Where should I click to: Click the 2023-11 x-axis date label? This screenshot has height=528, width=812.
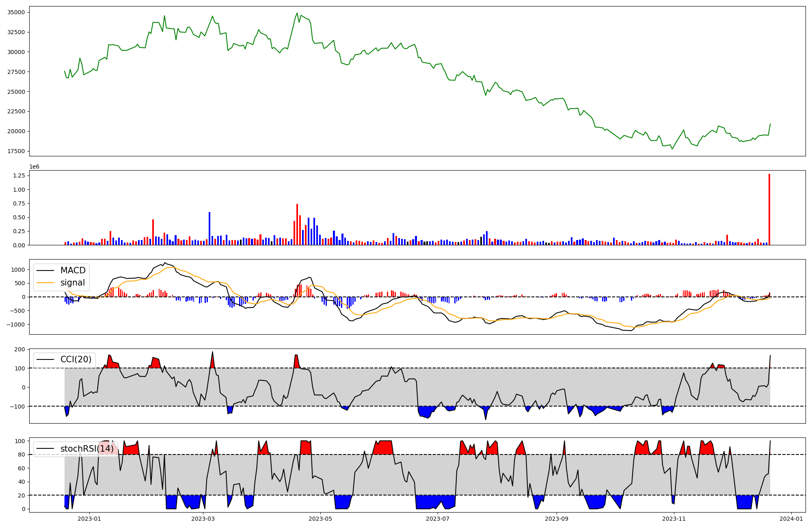pyautogui.click(x=674, y=519)
